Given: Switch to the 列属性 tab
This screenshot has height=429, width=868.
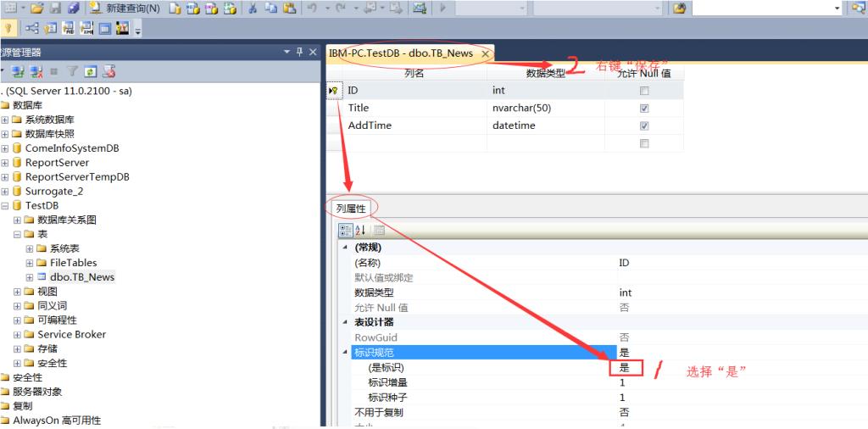Looking at the screenshot, I should click(x=352, y=209).
